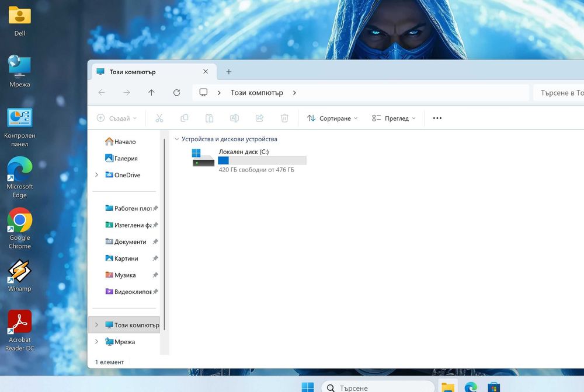The width and height of the screenshot is (584, 392).
Task: Click the Share icon in toolbar
Action: [x=260, y=118]
